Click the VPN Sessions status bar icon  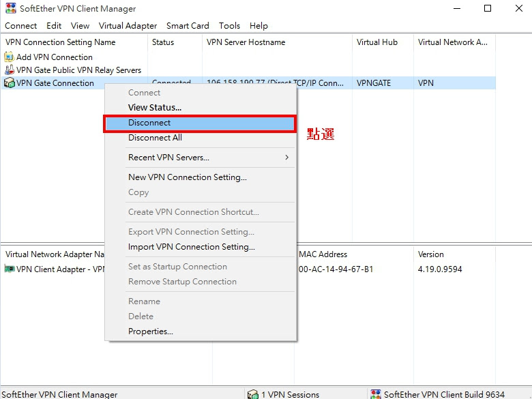point(253,394)
